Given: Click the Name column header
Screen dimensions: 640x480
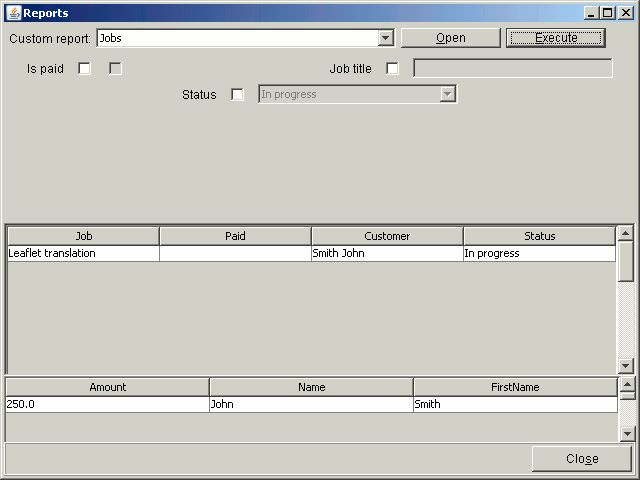Looking at the screenshot, I should coord(311,387).
